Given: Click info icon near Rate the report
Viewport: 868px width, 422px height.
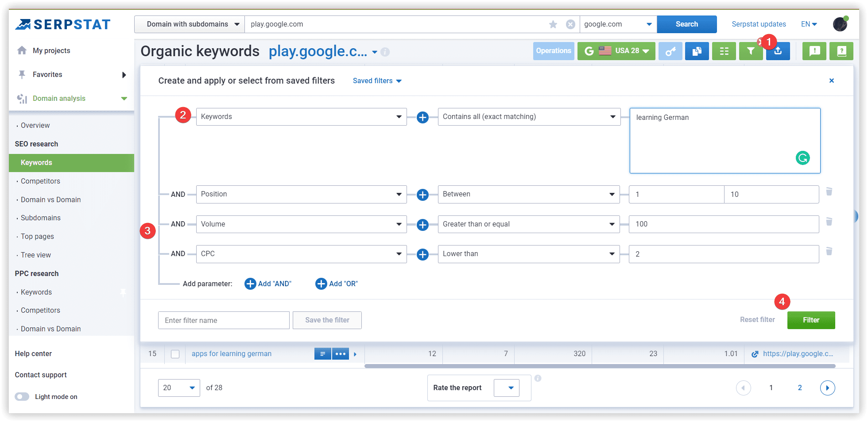Looking at the screenshot, I should tap(538, 378).
